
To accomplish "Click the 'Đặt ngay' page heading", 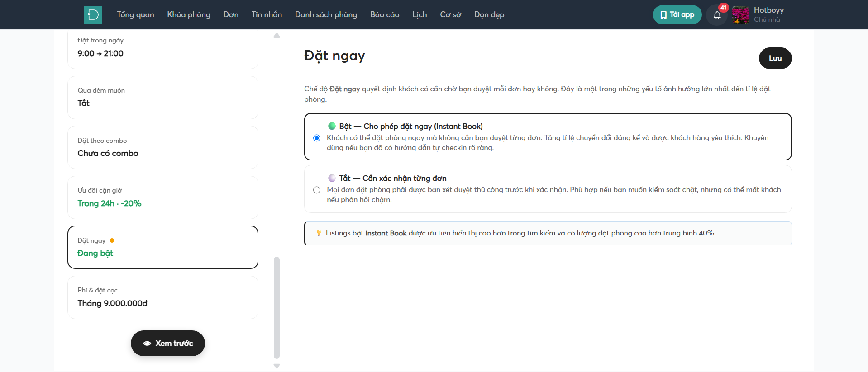I will click(334, 56).
